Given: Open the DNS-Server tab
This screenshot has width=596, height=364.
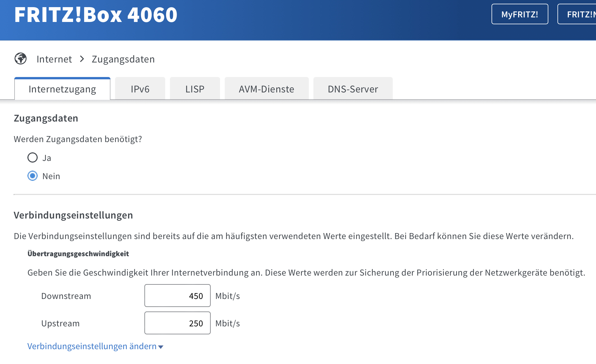Looking at the screenshot, I should pyautogui.click(x=353, y=89).
